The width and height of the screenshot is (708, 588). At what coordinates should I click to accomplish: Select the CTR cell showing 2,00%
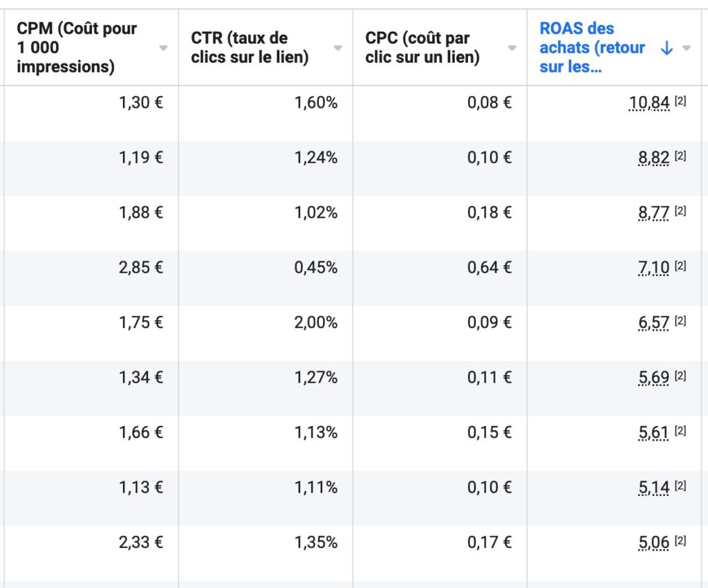click(x=316, y=322)
